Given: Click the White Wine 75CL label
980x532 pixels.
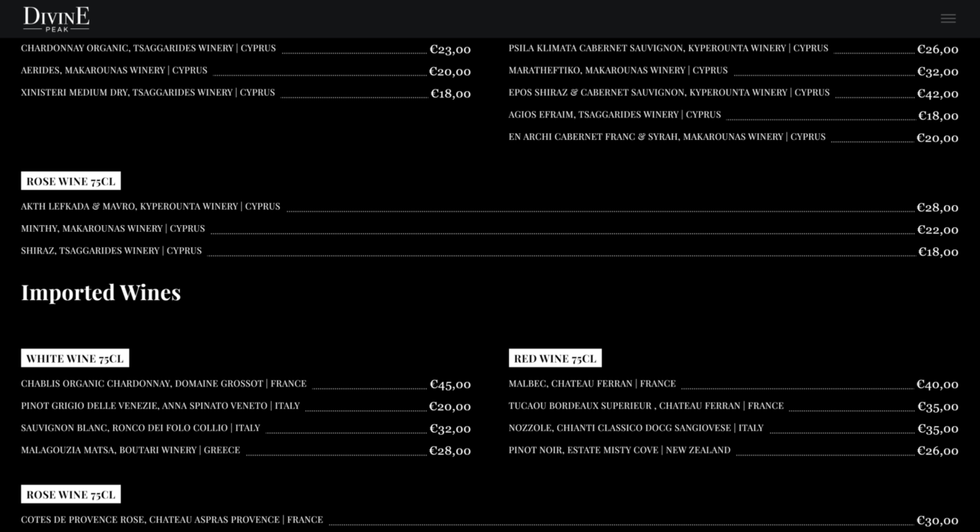Looking at the screenshot, I should point(75,358).
